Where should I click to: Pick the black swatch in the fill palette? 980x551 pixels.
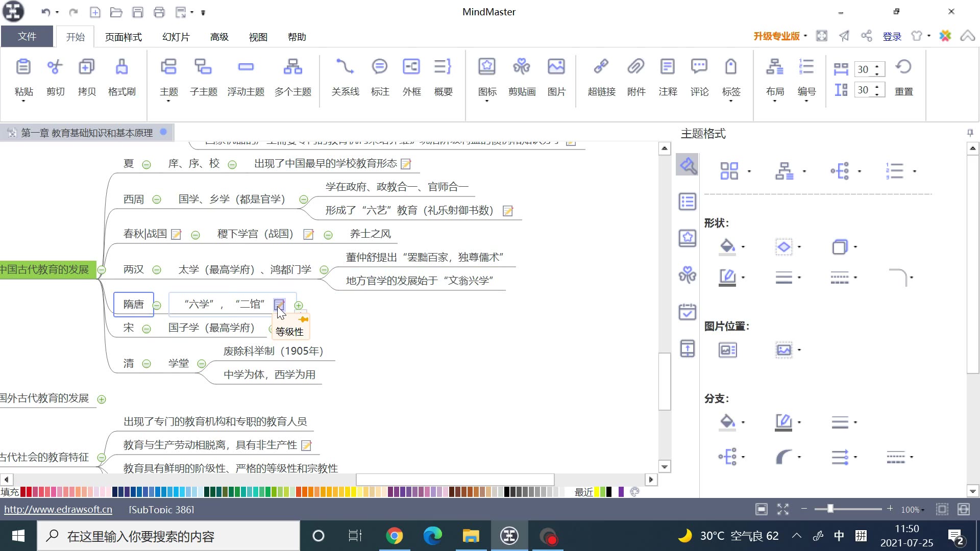(507, 492)
